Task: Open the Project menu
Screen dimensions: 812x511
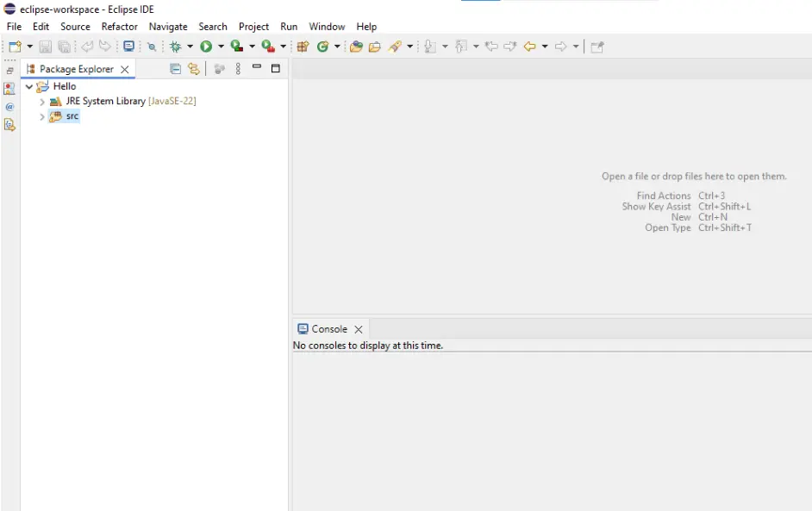Action: pos(253,27)
